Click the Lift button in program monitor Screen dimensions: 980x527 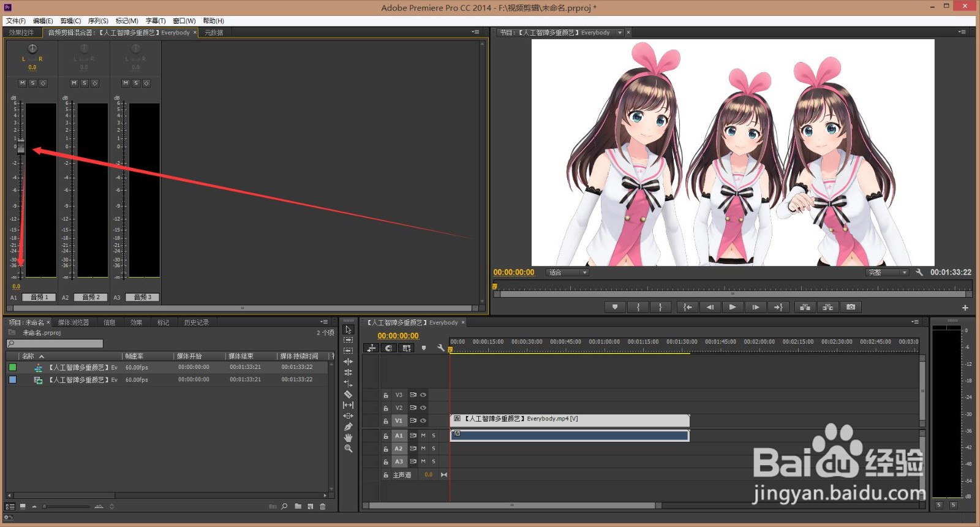(x=805, y=307)
